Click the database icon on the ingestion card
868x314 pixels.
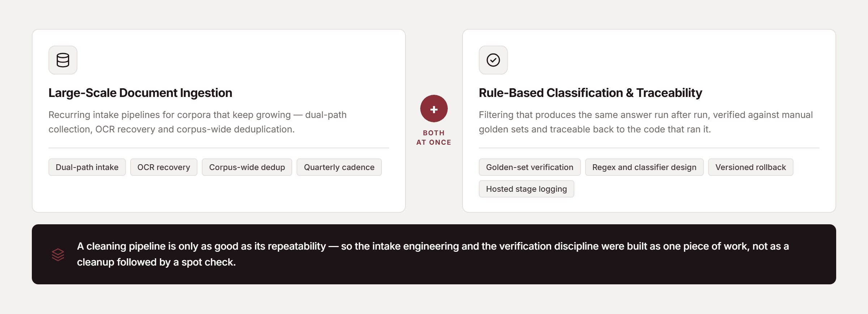[x=63, y=60]
